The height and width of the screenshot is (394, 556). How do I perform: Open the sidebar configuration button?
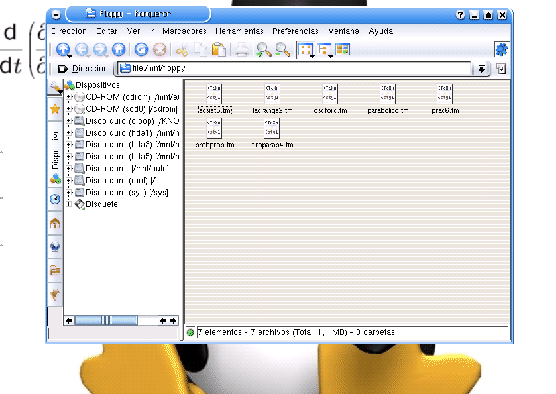tap(55, 87)
